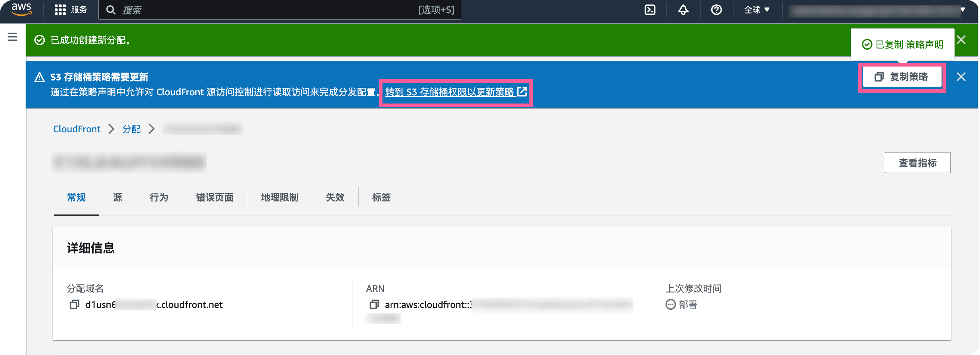
Task: Click the 复制策略 button
Action: pyautogui.click(x=902, y=77)
